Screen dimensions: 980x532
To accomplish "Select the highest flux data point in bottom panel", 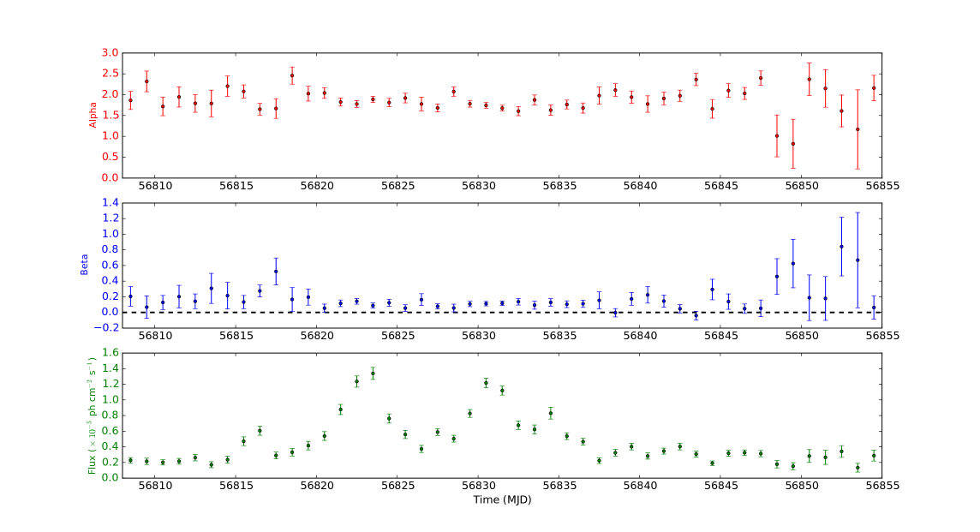I will [373, 373].
